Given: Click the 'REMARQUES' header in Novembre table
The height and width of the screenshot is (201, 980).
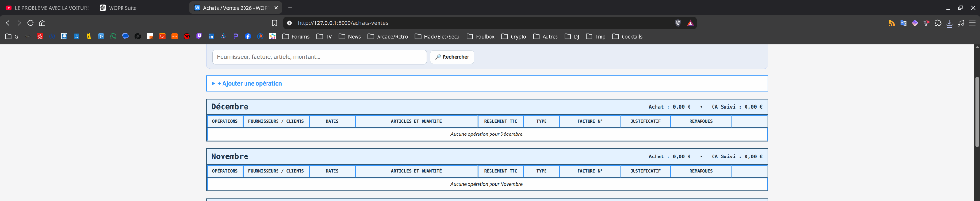Looking at the screenshot, I should [x=701, y=171].
